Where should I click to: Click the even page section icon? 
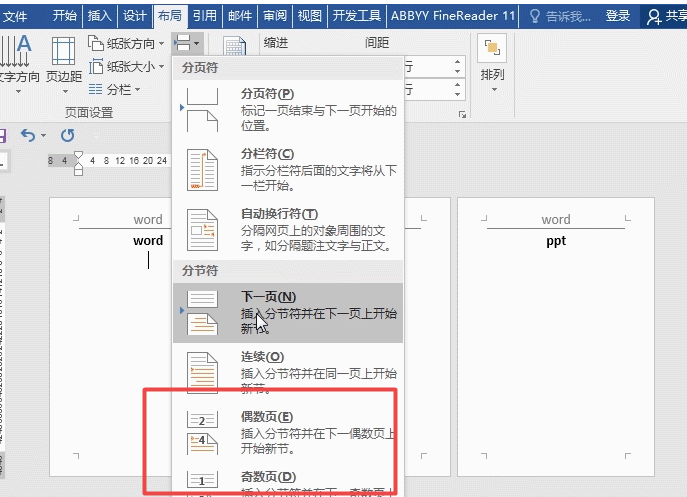(202, 433)
